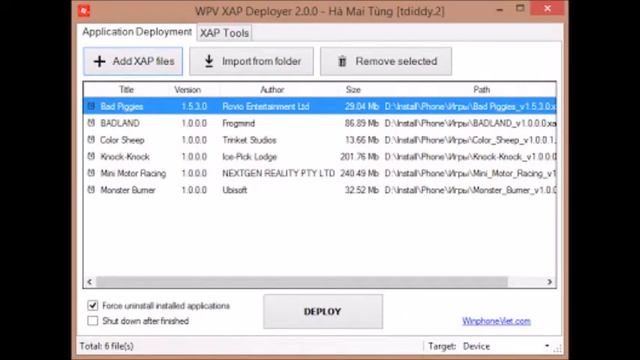Select the Monster Burner title
Image resolution: width=640 pixels, height=360 pixels.
(x=128, y=190)
